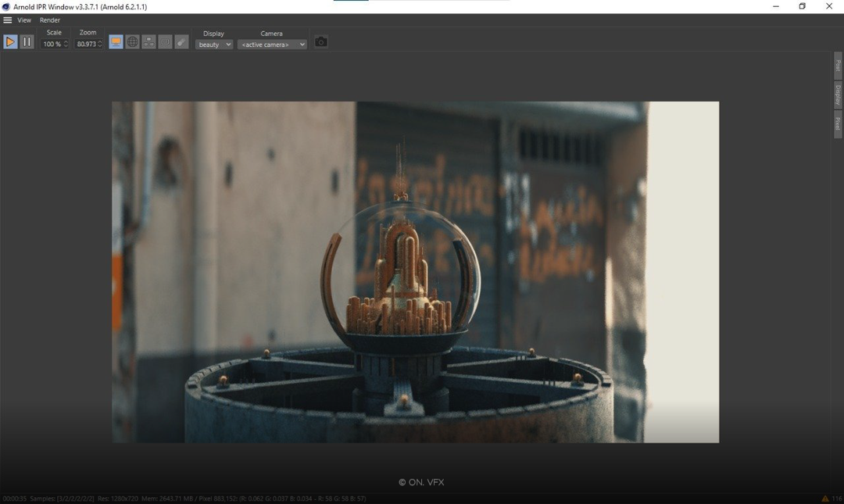The width and height of the screenshot is (844, 504).
Task: Activate the render region icon
Action: [x=165, y=41]
